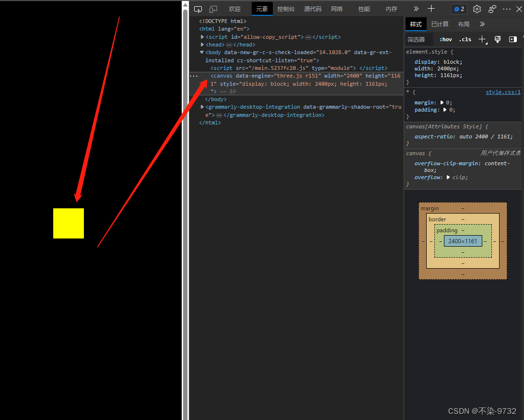Expand the head node
Image resolution: width=524 pixels, height=420 pixels.
[202, 45]
